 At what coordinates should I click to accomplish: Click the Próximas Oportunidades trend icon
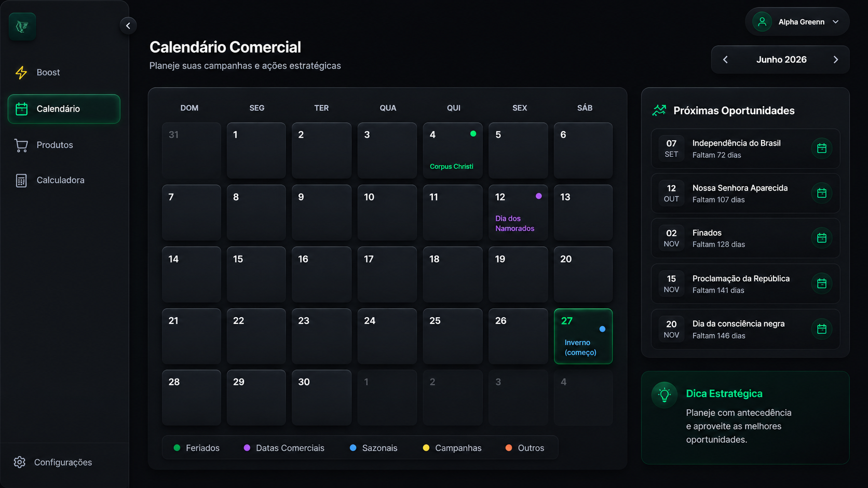click(659, 111)
